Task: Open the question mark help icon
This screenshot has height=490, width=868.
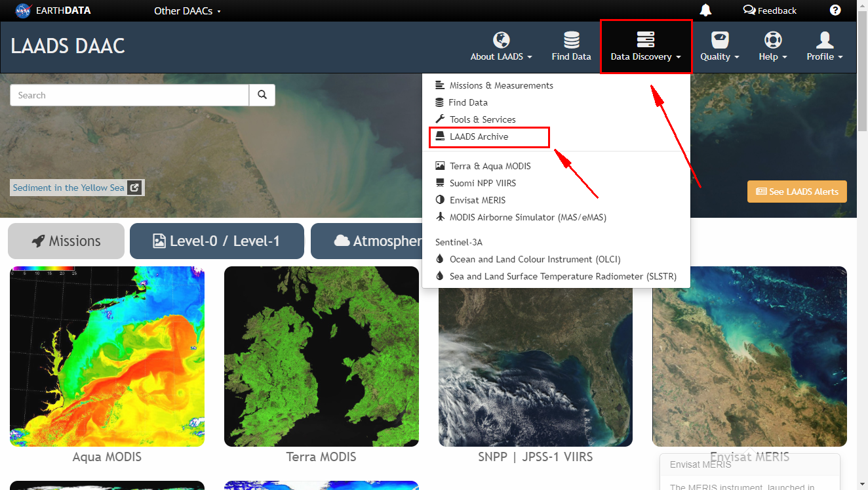Action: [x=835, y=10]
